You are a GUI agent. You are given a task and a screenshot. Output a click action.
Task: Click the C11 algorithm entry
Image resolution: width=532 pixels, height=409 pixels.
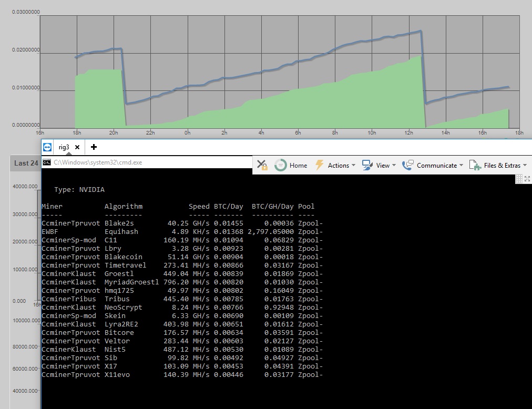click(x=110, y=240)
